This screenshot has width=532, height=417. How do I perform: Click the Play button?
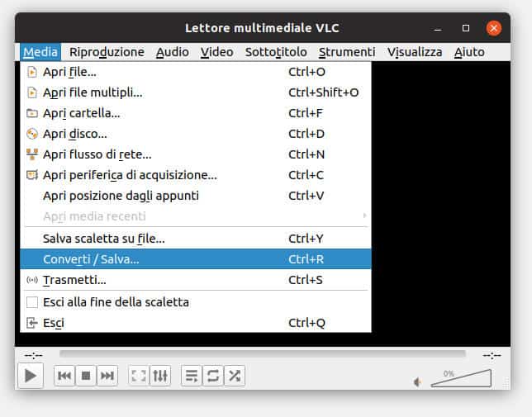pyautogui.click(x=31, y=376)
